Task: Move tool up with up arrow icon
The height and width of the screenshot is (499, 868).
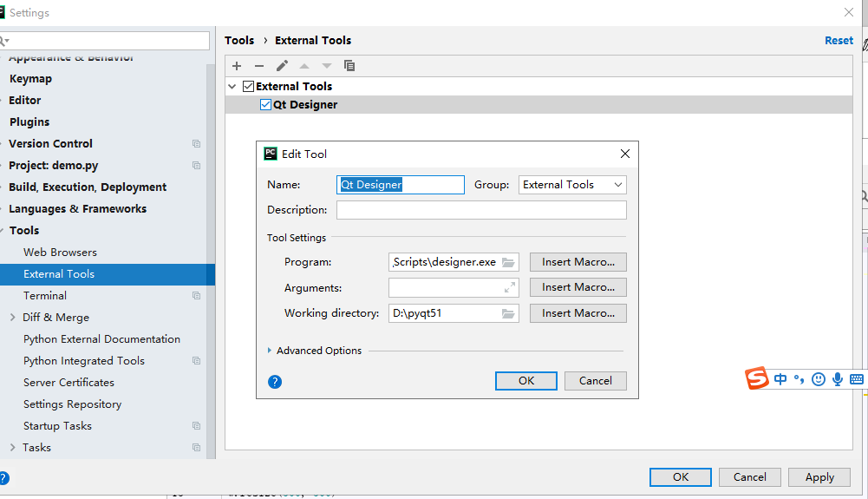Action: [304, 66]
